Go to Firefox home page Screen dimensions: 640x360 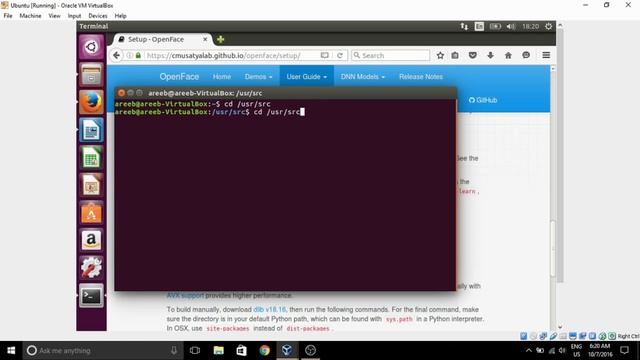click(508, 55)
